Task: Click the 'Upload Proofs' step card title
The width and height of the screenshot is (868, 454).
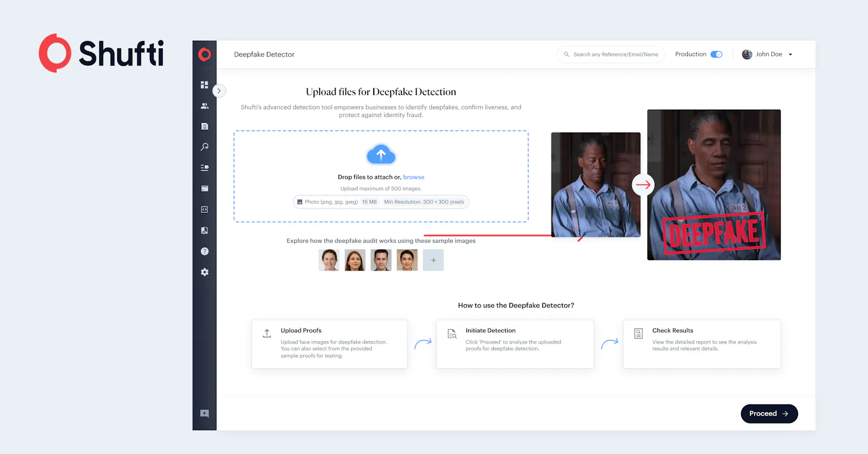Action: click(x=301, y=330)
